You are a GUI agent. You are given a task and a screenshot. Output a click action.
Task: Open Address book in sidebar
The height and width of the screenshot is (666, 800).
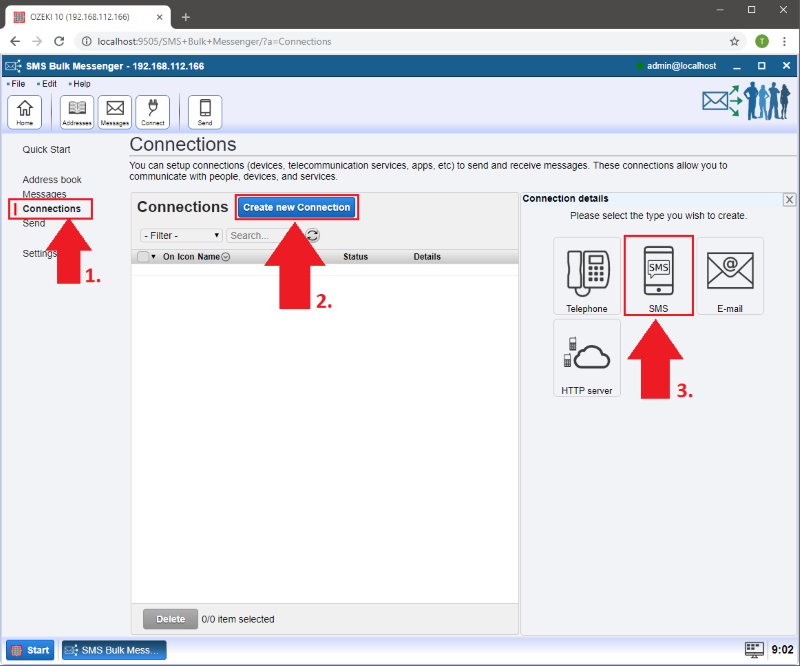(52, 180)
